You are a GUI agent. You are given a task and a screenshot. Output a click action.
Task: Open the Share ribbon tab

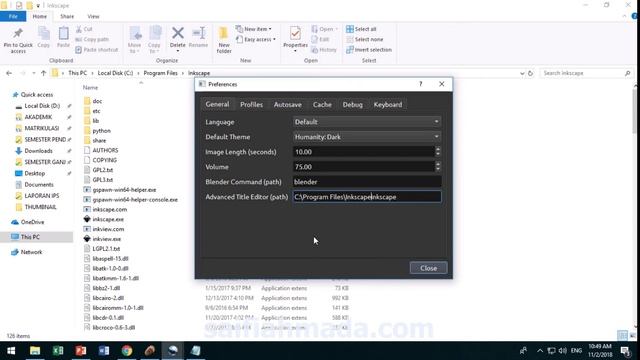67,16
